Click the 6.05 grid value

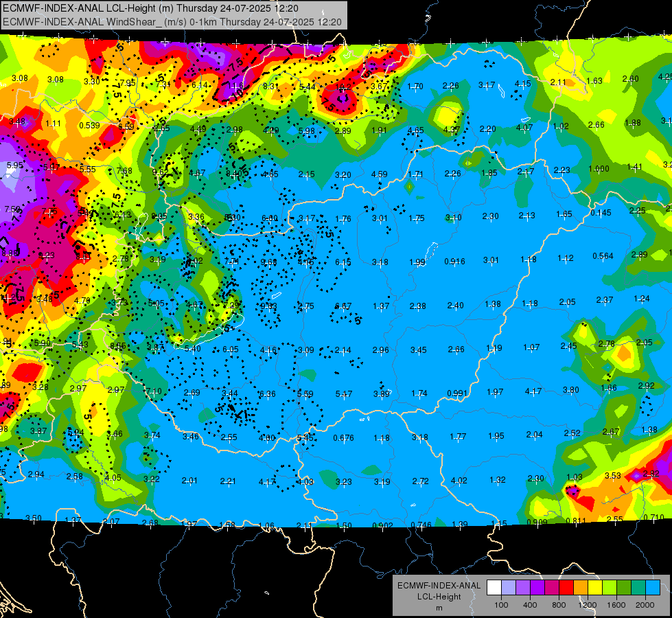pyautogui.click(x=230, y=350)
